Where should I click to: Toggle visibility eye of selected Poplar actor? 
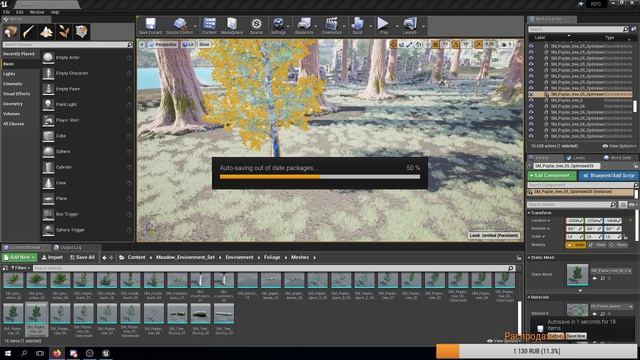click(x=531, y=94)
